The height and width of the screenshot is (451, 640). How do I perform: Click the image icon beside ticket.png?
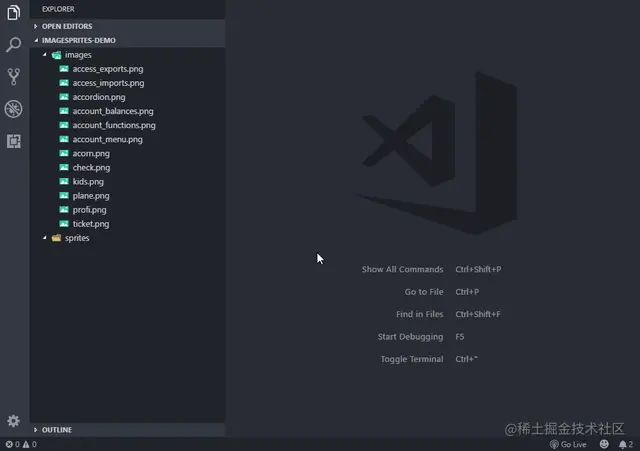[x=64, y=224]
